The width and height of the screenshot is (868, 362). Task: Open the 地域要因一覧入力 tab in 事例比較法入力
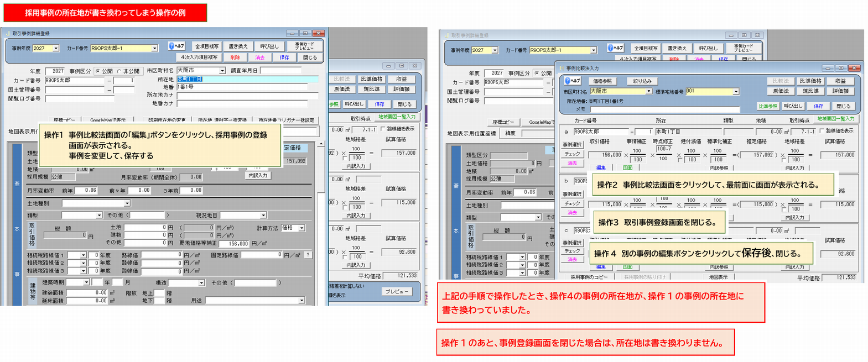tap(836, 118)
